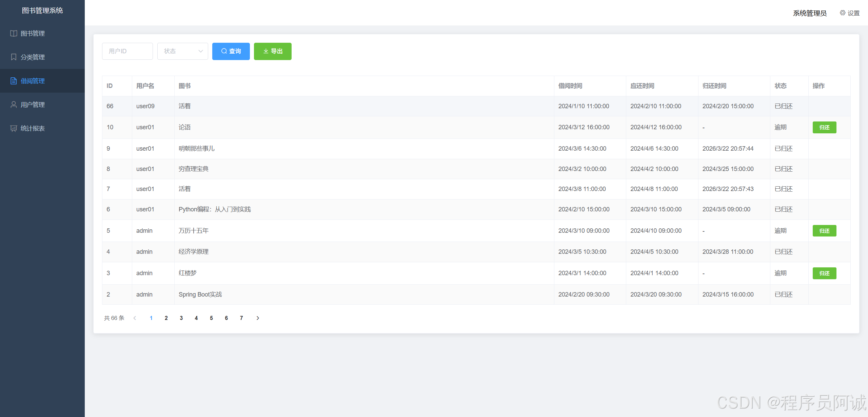Click 系统管理员 user name in header

[x=809, y=13]
